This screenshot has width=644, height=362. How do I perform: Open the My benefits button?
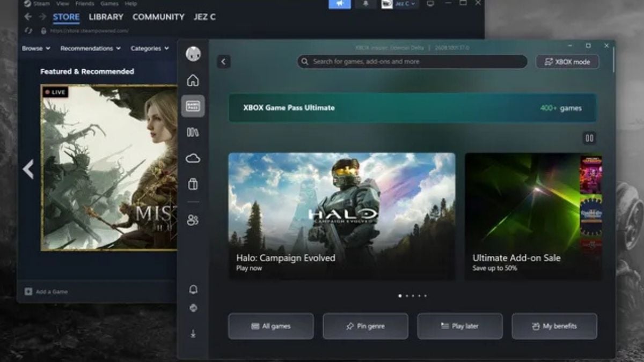[554, 326]
